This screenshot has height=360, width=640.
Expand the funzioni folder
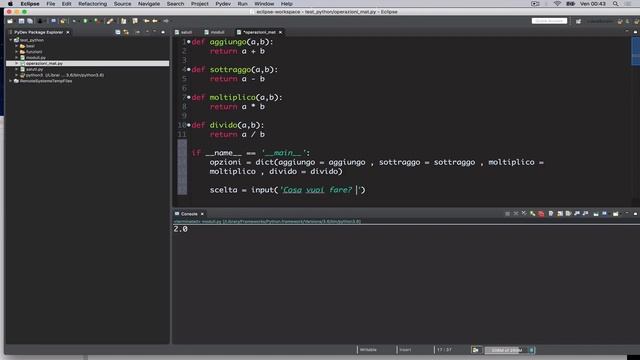point(16,52)
